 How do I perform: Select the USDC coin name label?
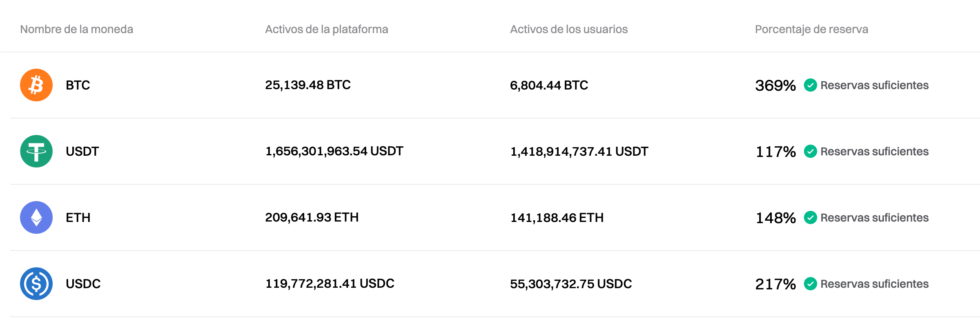[83, 284]
